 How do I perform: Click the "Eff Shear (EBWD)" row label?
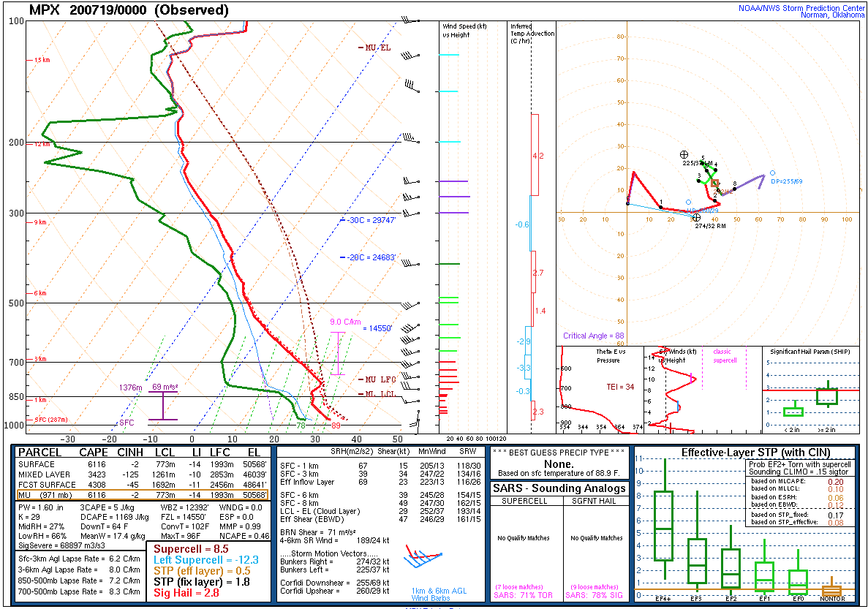pyautogui.click(x=312, y=519)
